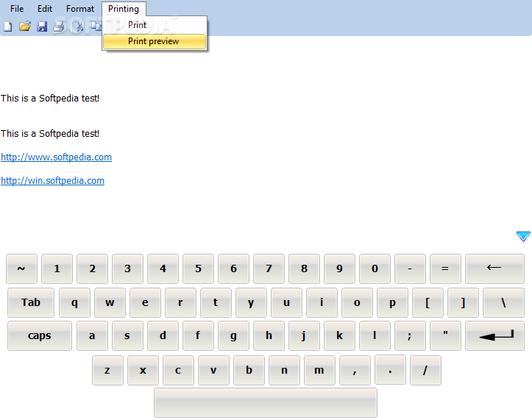Tap the Tab key
The height and width of the screenshot is (420, 532).
point(30,302)
